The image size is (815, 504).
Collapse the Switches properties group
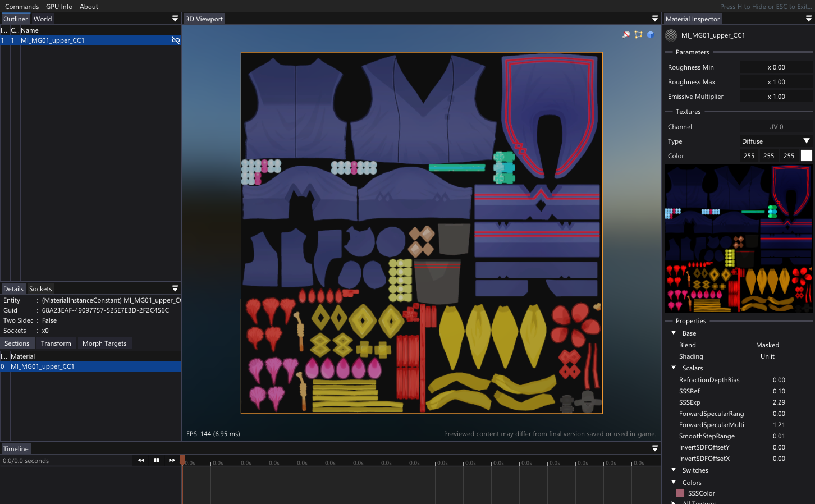(674, 470)
